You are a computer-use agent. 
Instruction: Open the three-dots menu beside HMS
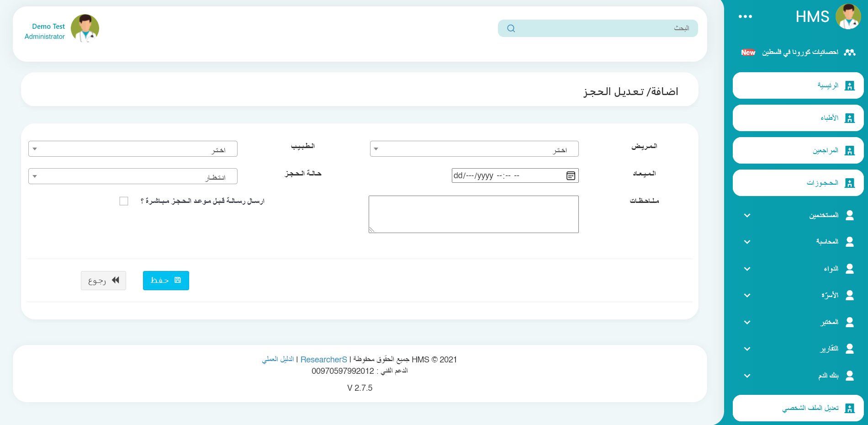click(x=745, y=17)
